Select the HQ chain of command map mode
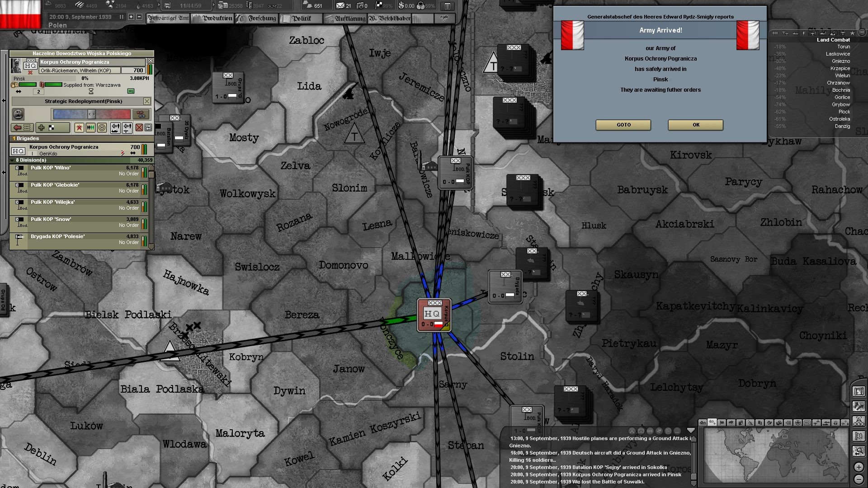This screenshot has width=868, height=488. (807, 423)
